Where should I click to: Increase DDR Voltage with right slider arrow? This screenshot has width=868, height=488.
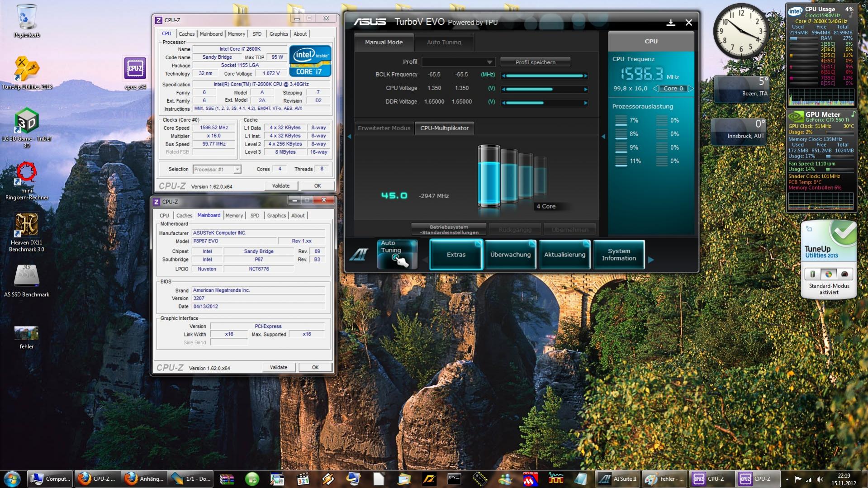[586, 103]
